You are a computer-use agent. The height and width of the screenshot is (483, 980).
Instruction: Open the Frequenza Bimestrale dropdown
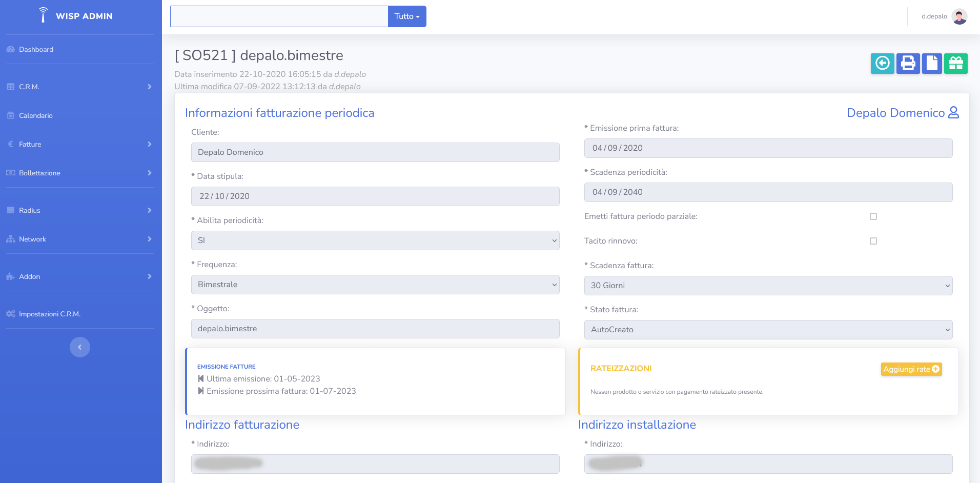375,285
